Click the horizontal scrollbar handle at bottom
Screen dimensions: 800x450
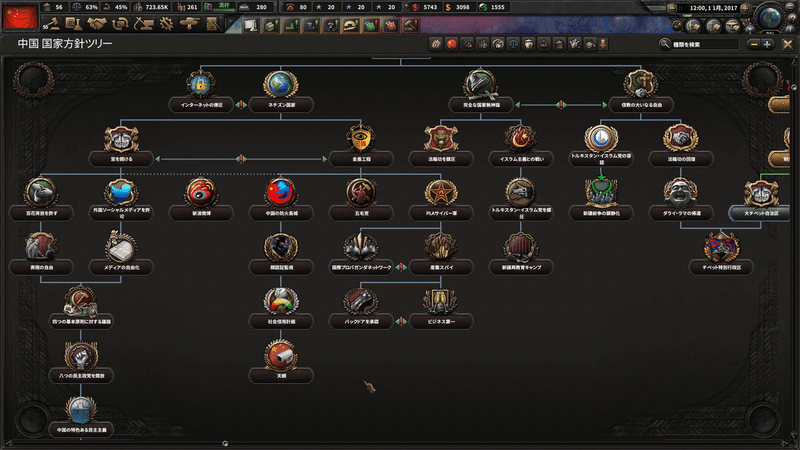(x=225, y=444)
